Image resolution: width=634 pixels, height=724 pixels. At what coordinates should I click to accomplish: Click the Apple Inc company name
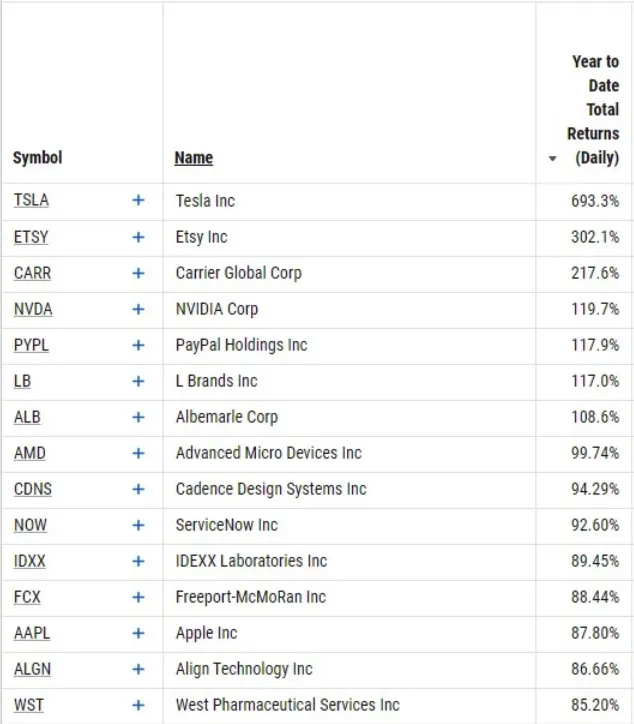(206, 633)
